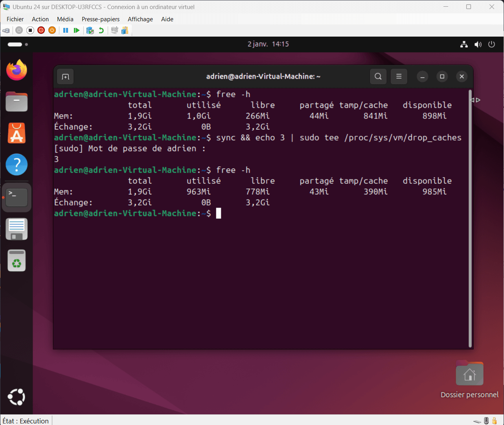
Task: Open the date and time calendar panel
Action: [x=268, y=44]
